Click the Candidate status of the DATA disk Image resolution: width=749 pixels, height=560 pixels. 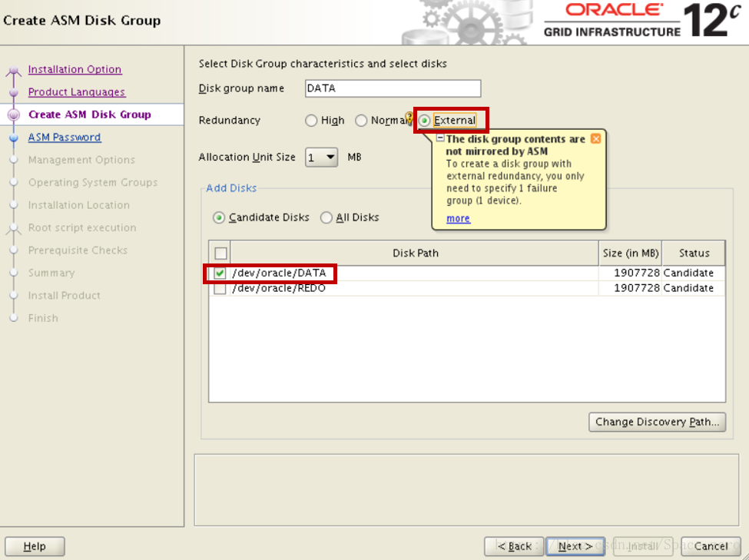688,273
